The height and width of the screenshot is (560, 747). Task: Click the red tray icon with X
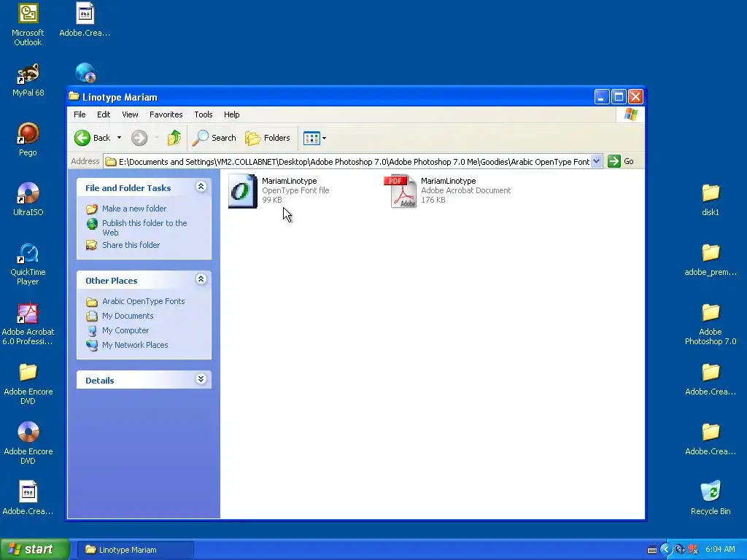click(693, 550)
